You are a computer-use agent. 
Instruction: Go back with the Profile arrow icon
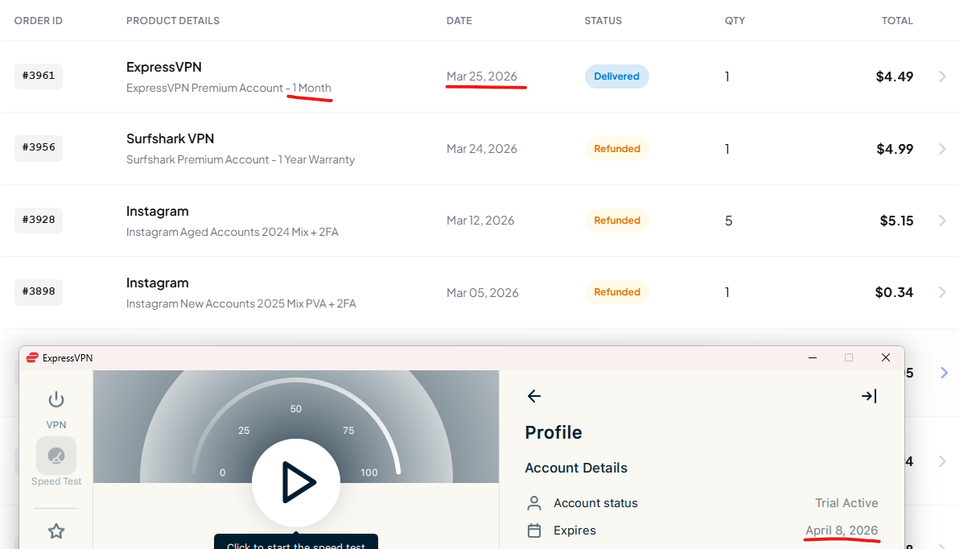(533, 396)
